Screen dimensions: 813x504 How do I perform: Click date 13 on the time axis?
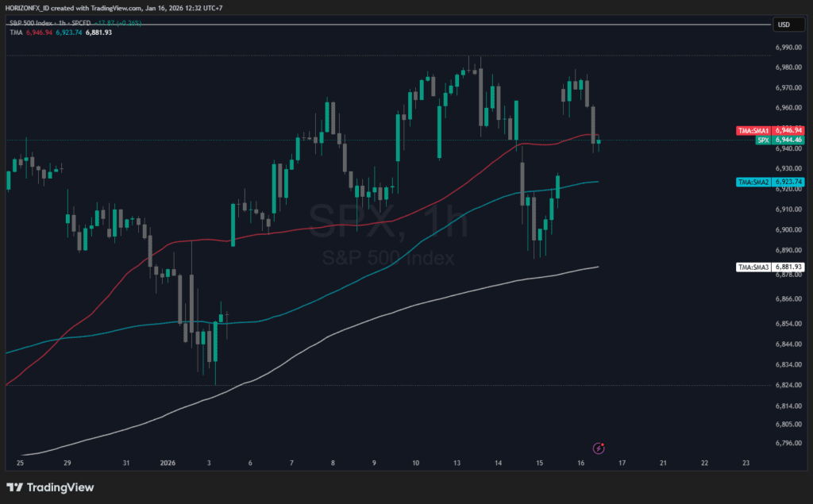457,463
